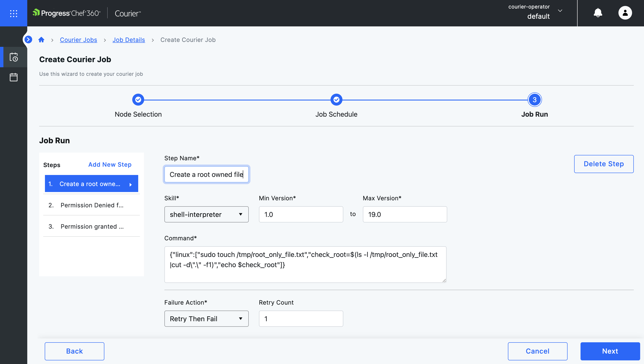Open the notifications bell
644x364 pixels.
[598, 13]
